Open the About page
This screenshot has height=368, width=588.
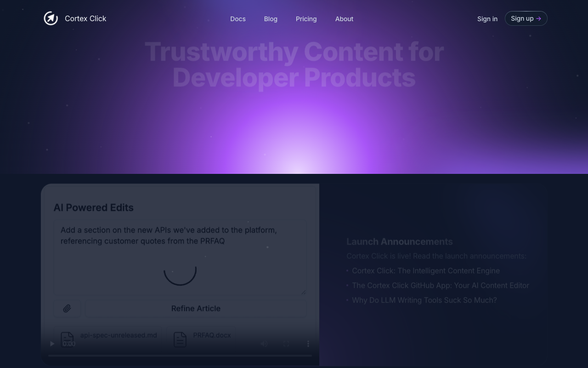[344, 19]
